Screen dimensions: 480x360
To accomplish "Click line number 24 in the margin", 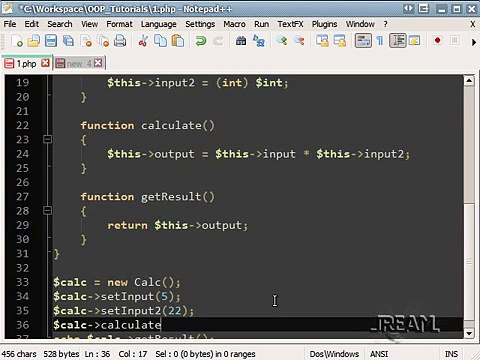I will point(22,154).
